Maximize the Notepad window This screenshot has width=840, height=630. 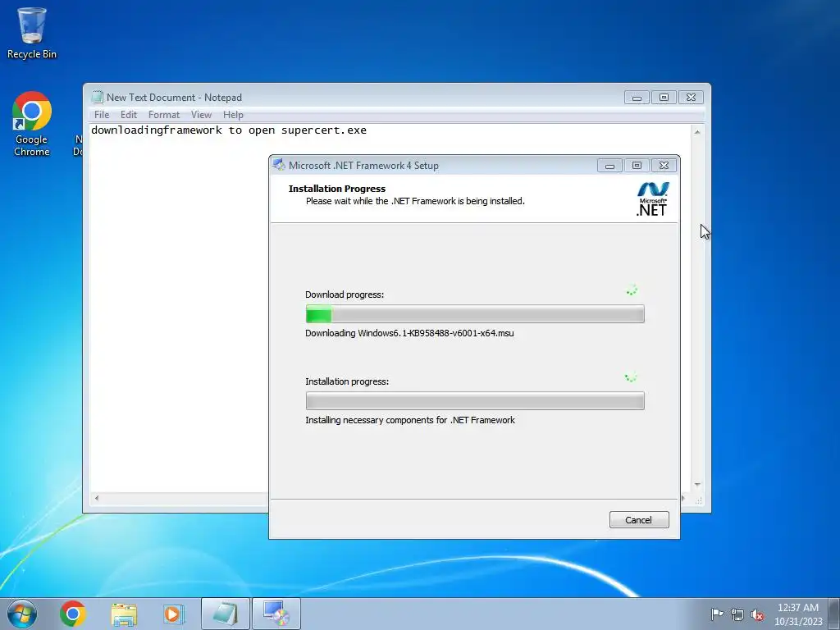tap(664, 98)
